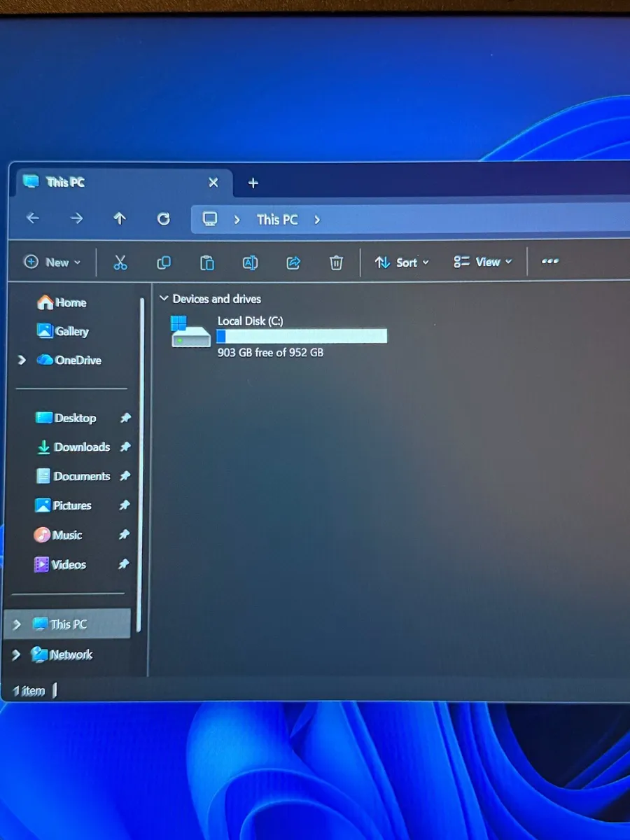Click the Delete trash can icon
The height and width of the screenshot is (840, 630).
point(337,262)
